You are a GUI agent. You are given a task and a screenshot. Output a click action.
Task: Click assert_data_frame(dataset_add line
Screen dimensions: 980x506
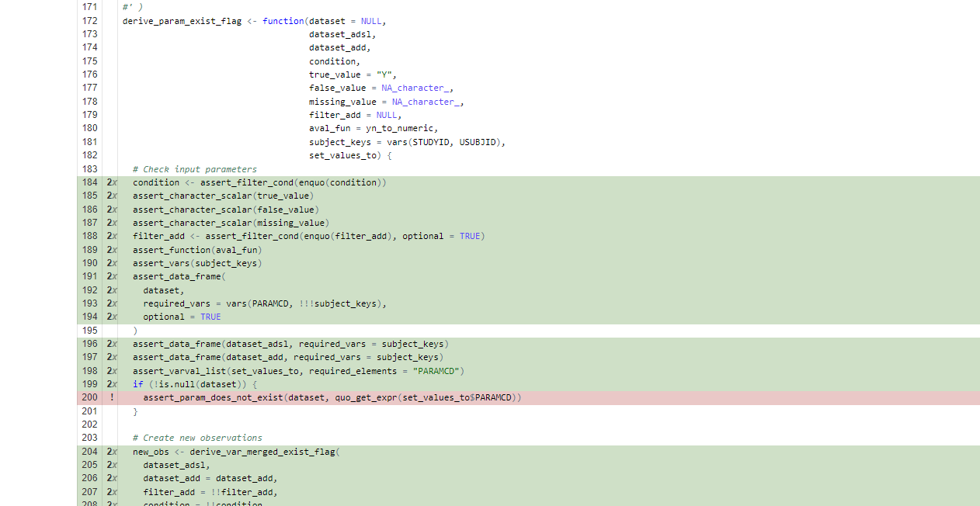point(288,358)
